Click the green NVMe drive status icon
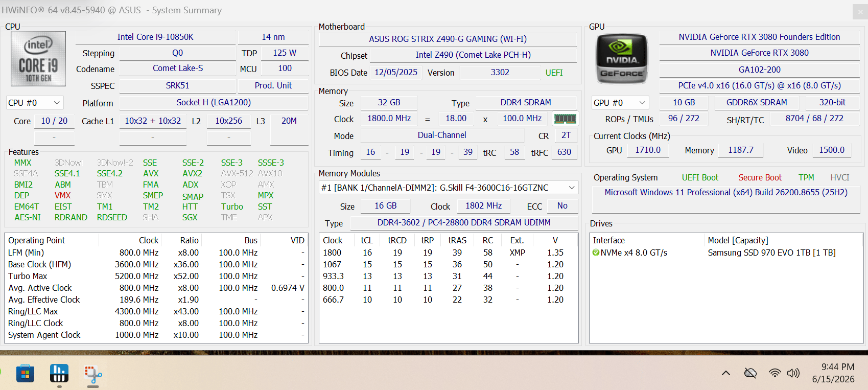 [596, 253]
